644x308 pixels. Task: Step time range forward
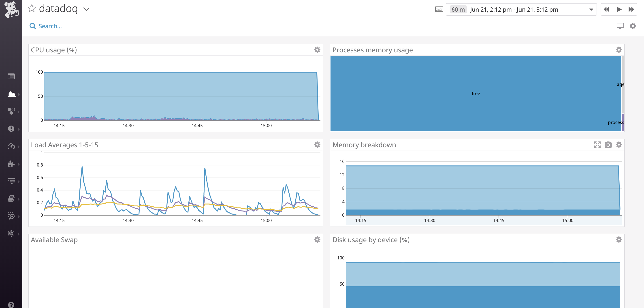pyautogui.click(x=631, y=9)
